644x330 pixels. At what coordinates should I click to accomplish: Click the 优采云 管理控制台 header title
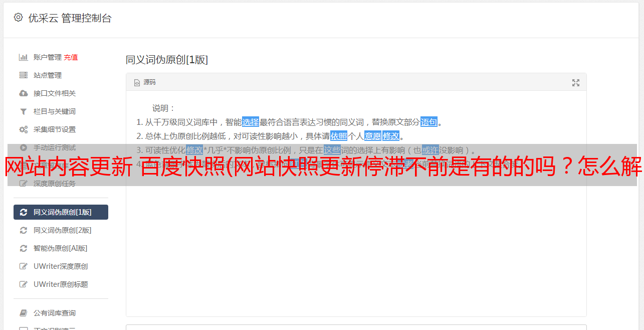pyautogui.click(x=70, y=18)
